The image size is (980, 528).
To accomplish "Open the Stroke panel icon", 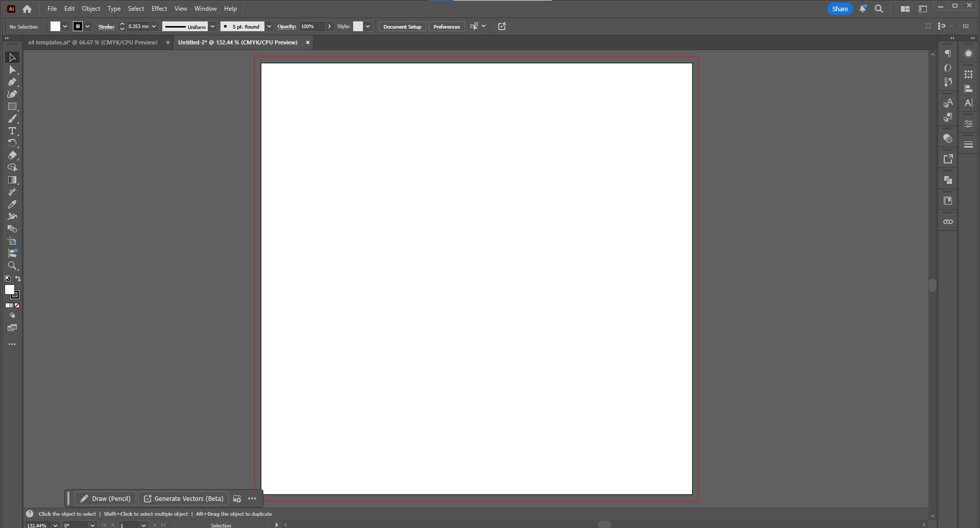I will coord(968,145).
